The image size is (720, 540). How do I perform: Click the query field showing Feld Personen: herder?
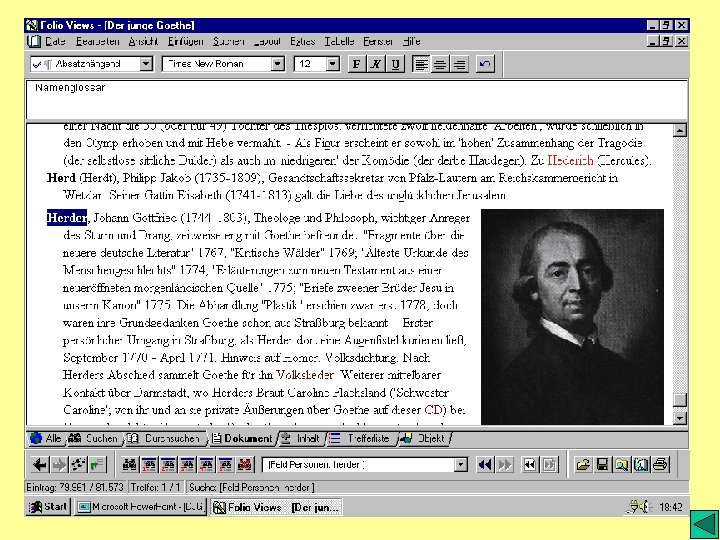click(x=358, y=465)
